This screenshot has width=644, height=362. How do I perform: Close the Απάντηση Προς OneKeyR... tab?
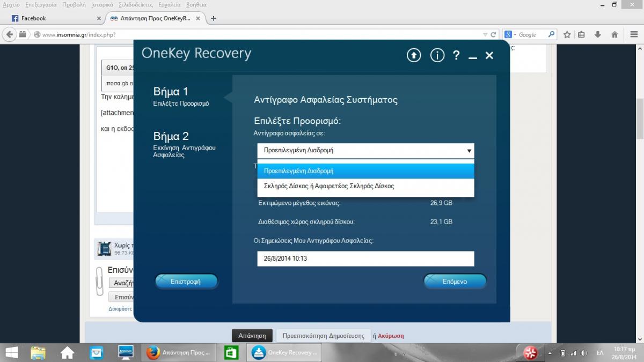(199, 18)
